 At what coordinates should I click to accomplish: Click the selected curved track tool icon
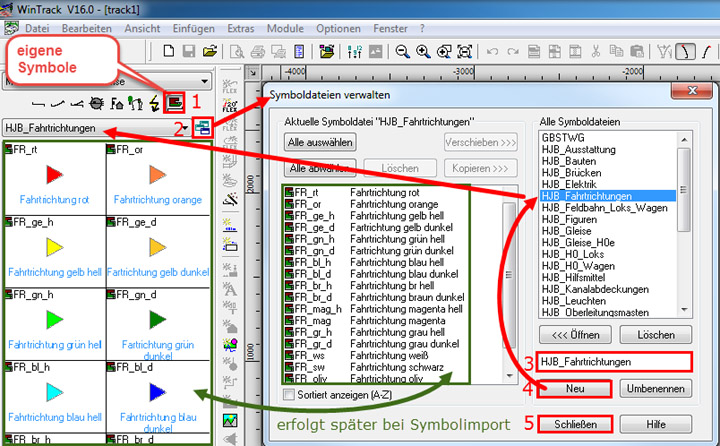(685, 52)
